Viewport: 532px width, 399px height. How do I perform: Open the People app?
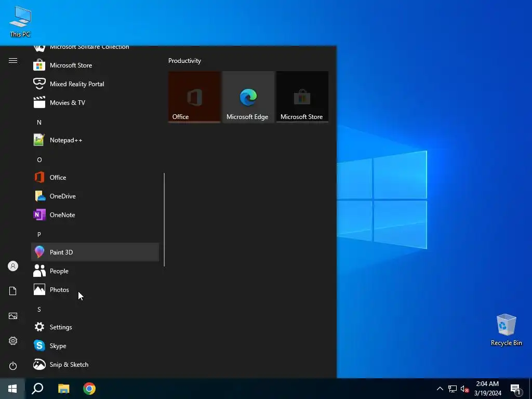tap(95, 271)
